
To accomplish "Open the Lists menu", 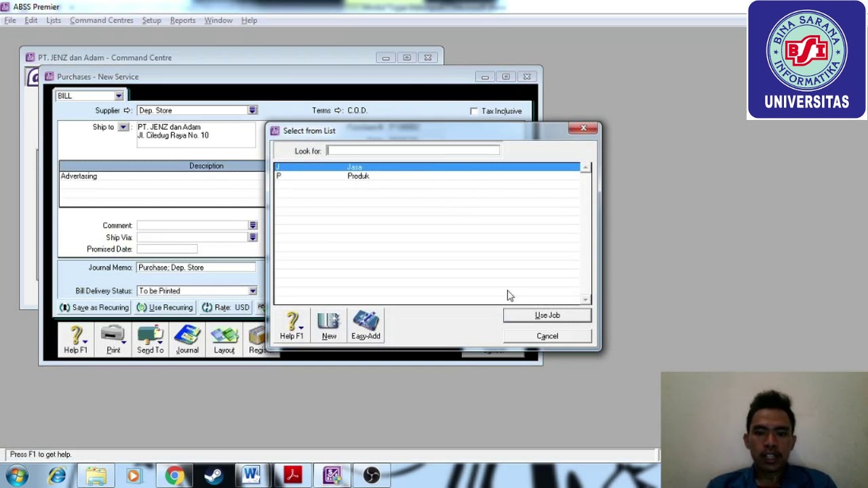I will (54, 20).
